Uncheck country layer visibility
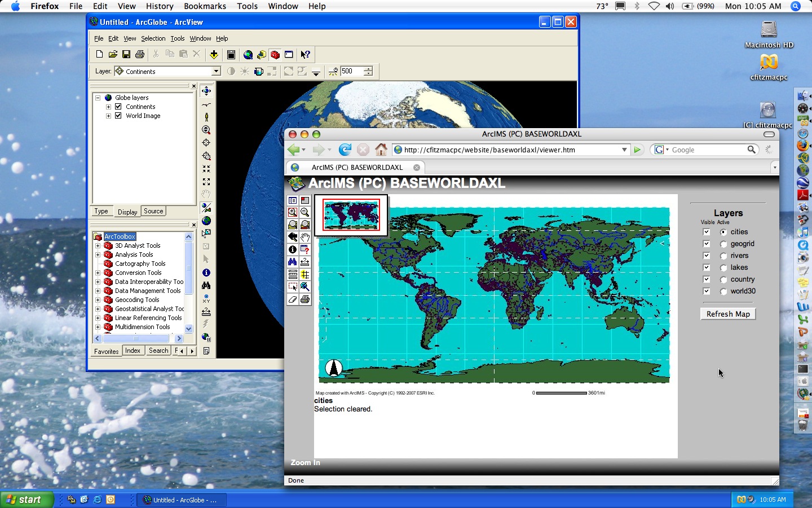Image resolution: width=812 pixels, height=508 pixels. [707, 279]
